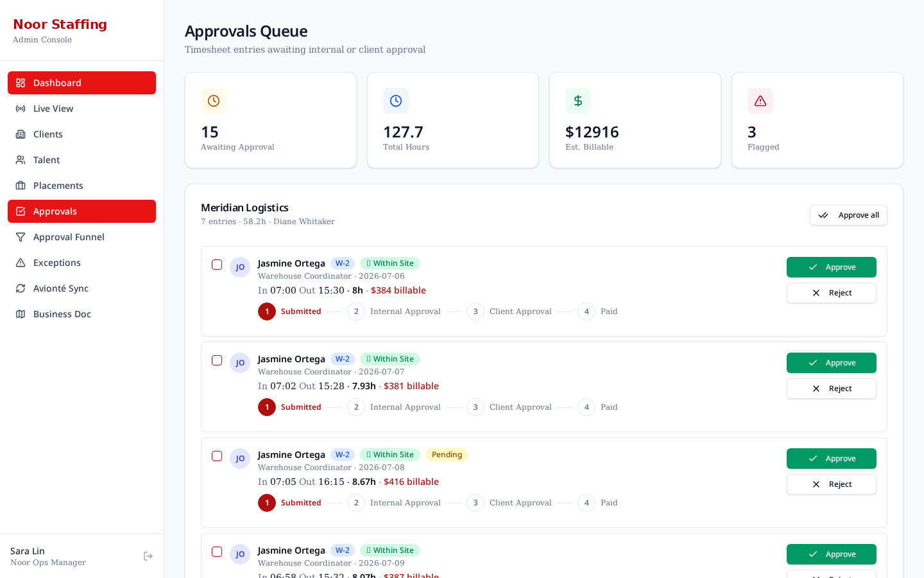Viewport: 924px width, 578px height.
Task: Click the JO avatar on 2026-07-08 entry
Action: coord(240,459)
